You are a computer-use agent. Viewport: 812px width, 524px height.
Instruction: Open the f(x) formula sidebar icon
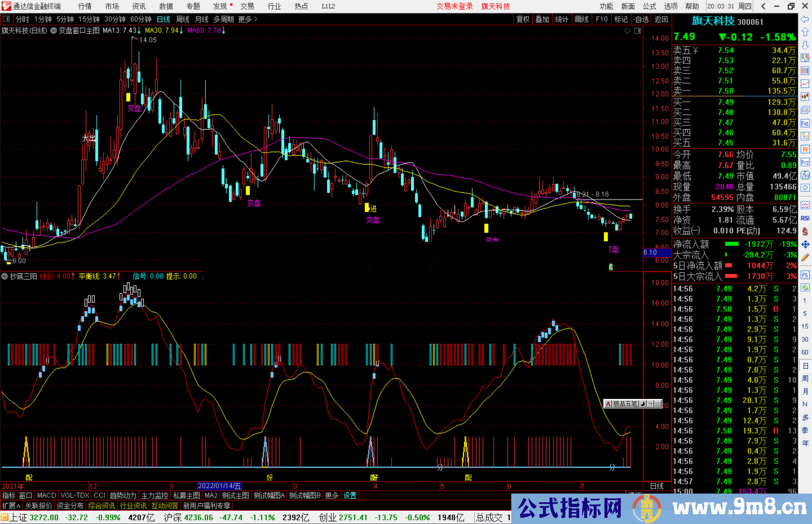pos(805,175)
